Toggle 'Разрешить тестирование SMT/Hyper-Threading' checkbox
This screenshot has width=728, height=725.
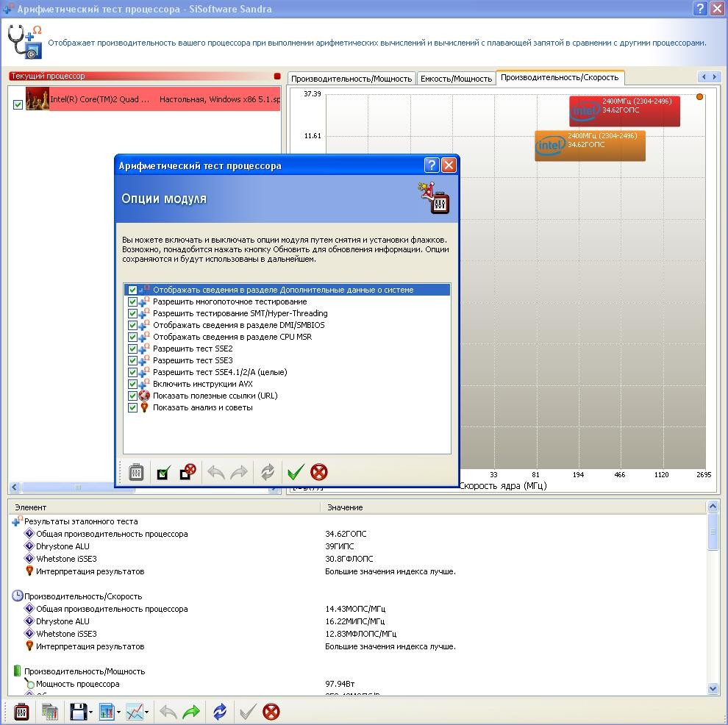pyautogui.click(x=132, y=313)
